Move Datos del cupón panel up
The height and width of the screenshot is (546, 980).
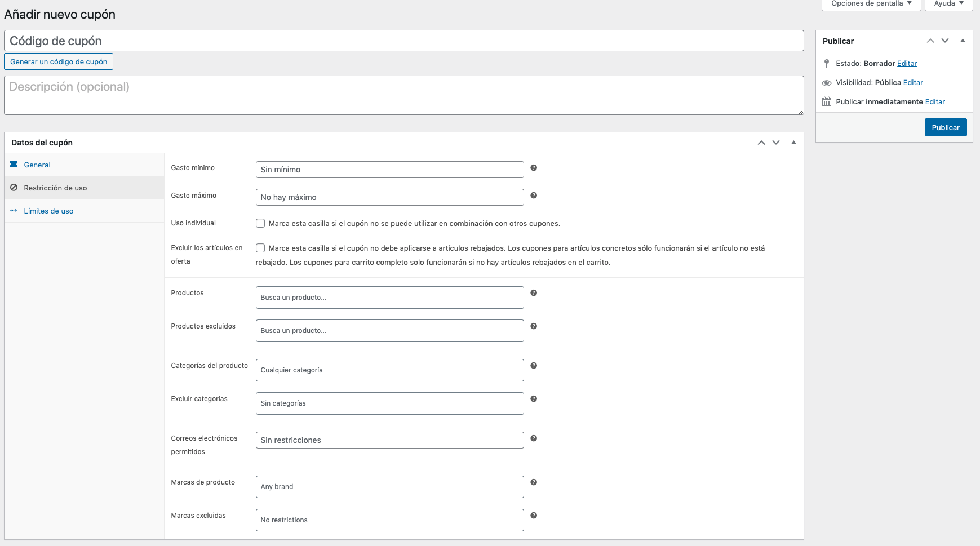click(761, 143)
